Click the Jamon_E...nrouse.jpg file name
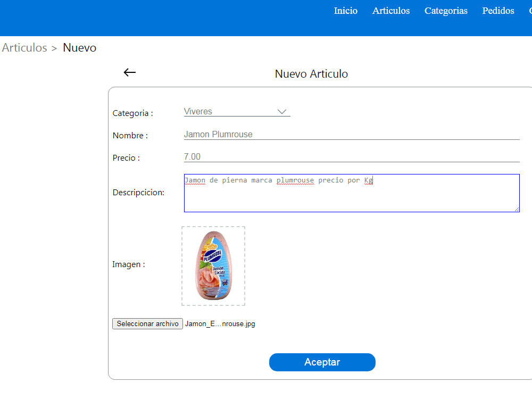This screenshot has width=532, height=399. click(220, 323)
